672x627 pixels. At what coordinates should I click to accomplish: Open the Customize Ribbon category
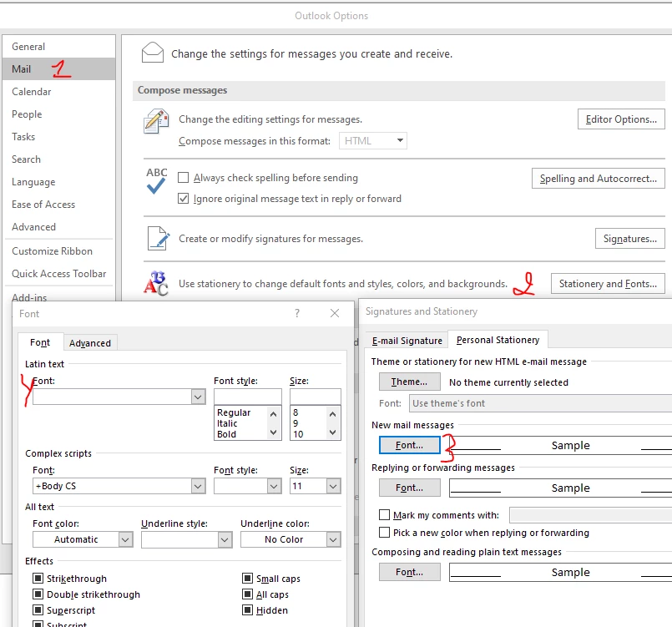pyautogui.click(x=58, y=251)
